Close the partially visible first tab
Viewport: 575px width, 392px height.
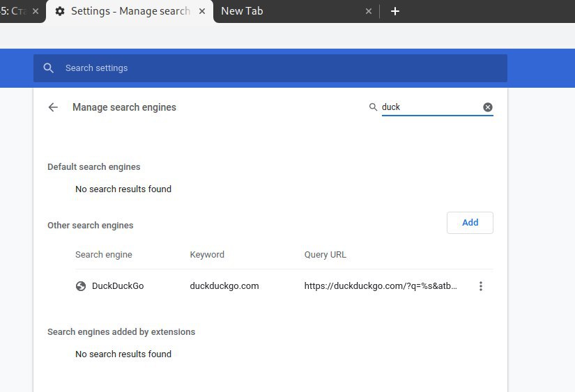[36, 11]
